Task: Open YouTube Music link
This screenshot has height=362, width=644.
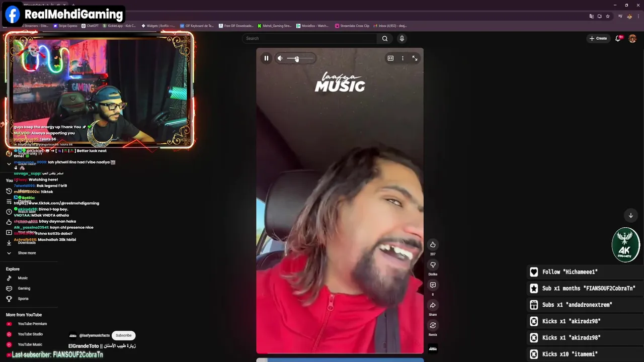Action: point(30,344)
